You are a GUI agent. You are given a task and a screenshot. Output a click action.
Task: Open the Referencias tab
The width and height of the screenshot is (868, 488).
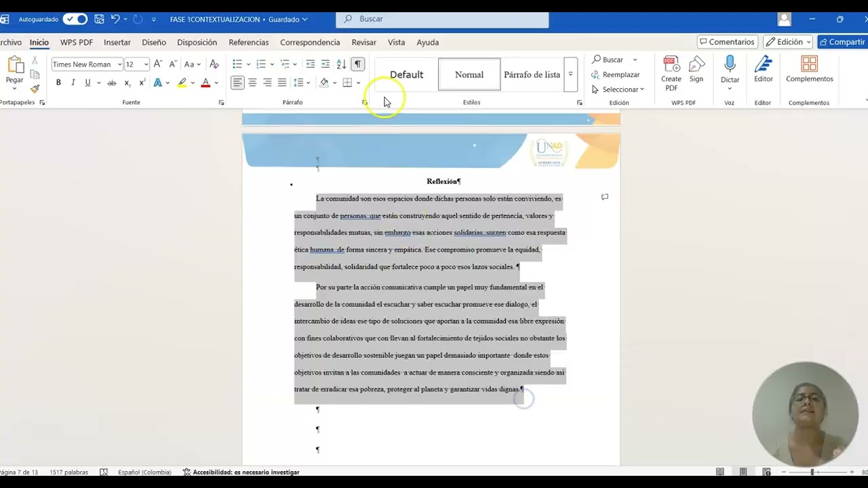249,42
